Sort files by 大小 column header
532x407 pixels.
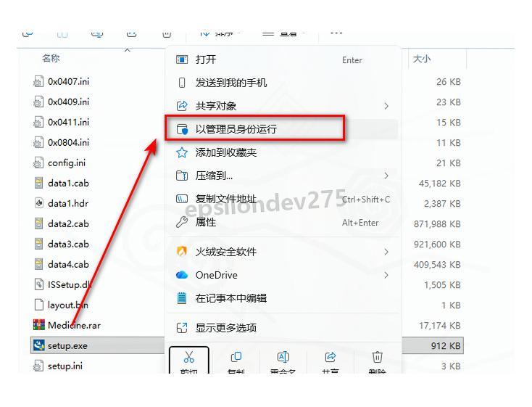click(x=421, y=59)
